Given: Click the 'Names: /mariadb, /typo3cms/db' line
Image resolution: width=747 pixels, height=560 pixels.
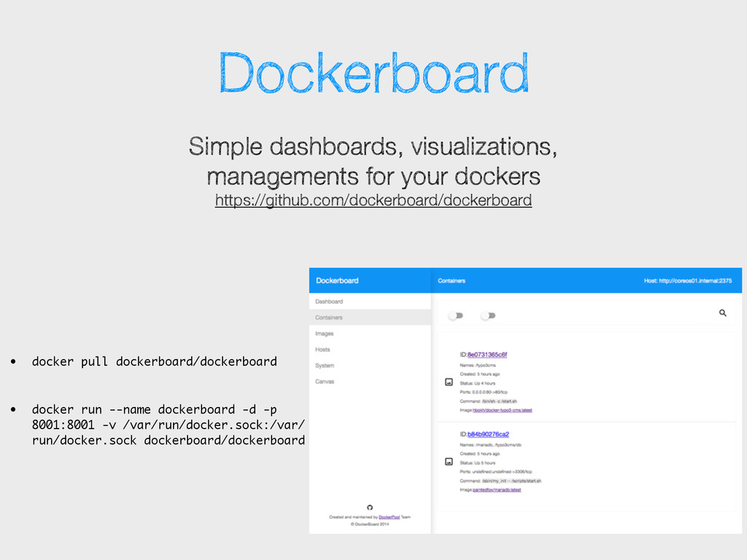Looking at the screenshot, I should coord(491,445).
